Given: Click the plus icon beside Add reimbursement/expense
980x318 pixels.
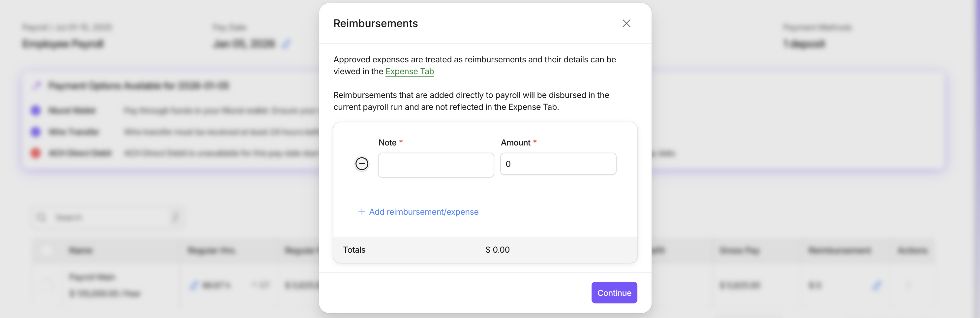Looking at the screenshot, I should point(361,212).
